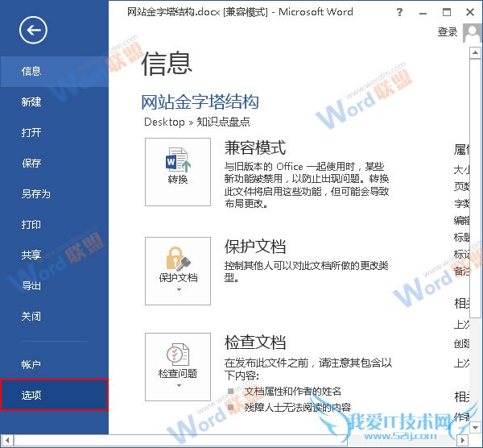Click the vertical scrollbar up arrow
This screenshot has height=448, width=483.
[x=475, y=52]
